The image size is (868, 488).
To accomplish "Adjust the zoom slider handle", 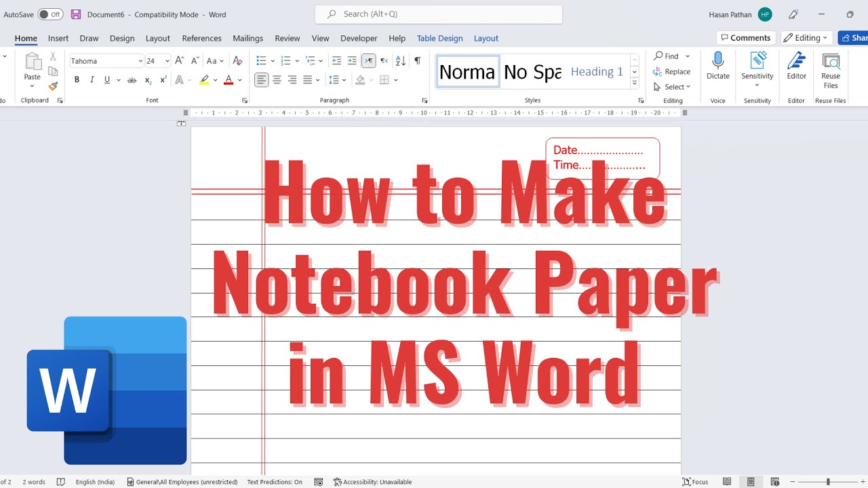I will click(828, 482).
